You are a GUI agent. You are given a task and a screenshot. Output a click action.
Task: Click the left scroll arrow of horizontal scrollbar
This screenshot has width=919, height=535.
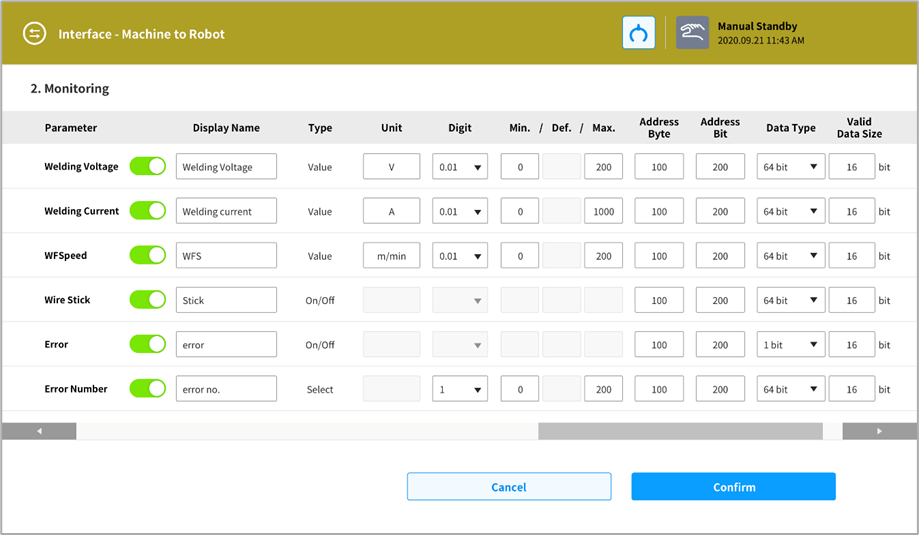39,431
